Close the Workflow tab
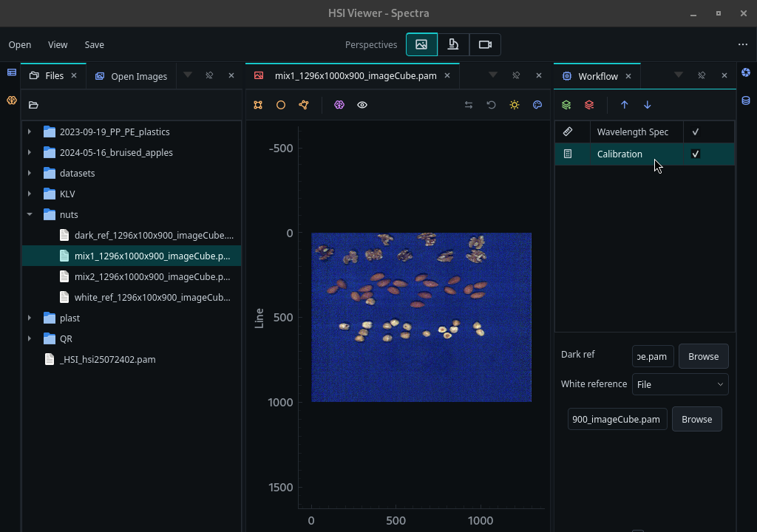 tap(628, 76)
